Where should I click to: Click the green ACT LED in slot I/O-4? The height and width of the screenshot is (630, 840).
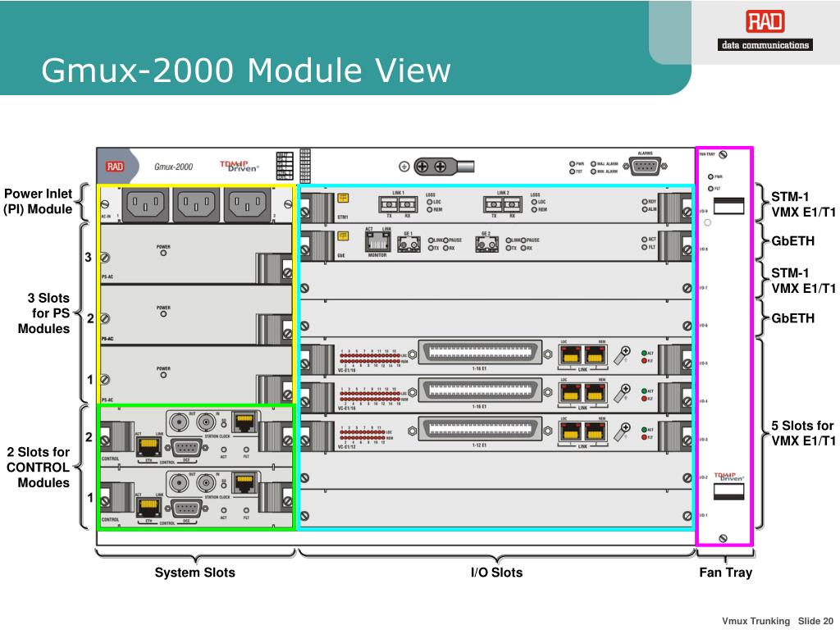644,391
